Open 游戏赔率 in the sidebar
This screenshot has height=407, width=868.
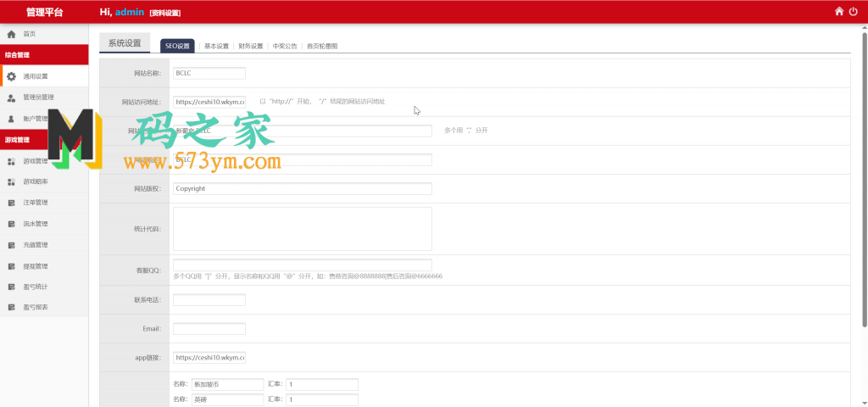click(44, 181)
